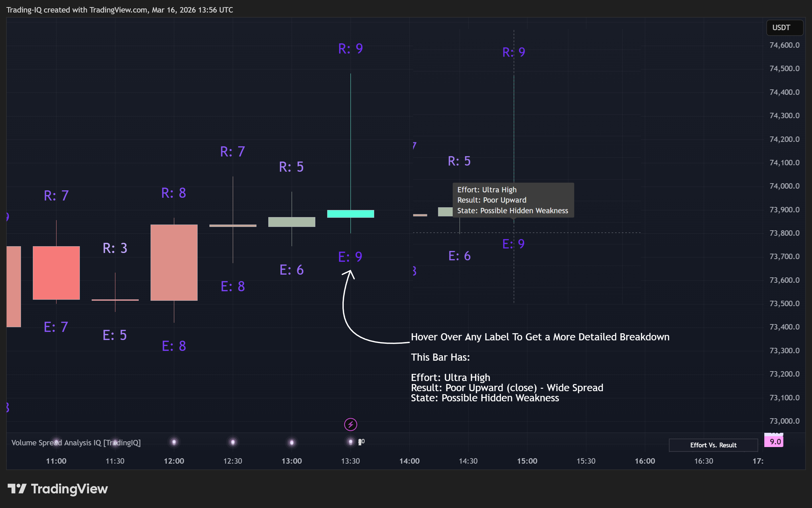812x508 pixels.
Task: Click the 74,000.0 price axis label
Action: 785,186
